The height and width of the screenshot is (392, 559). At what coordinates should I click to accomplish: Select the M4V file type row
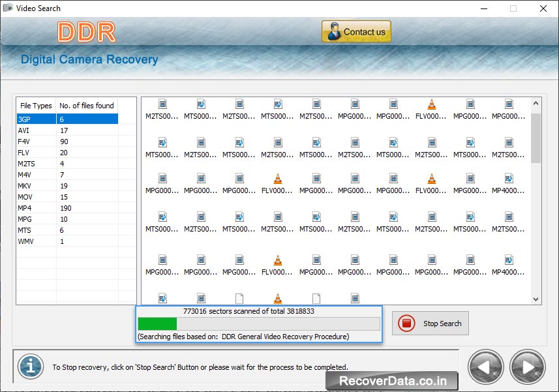coord(67,175)
